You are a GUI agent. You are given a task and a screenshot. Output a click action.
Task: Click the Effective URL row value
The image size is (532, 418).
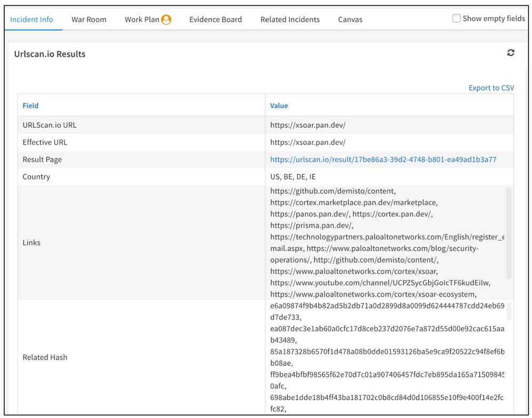tap(308, 142)
